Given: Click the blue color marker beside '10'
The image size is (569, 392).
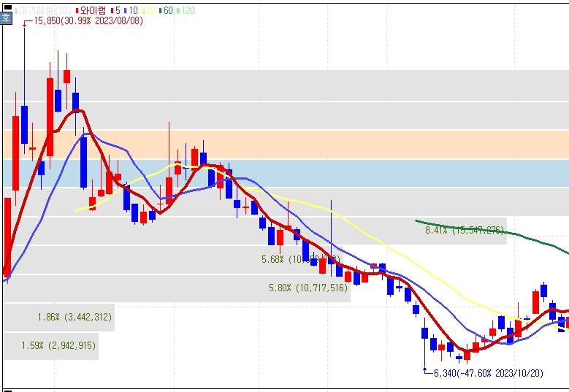Looking at the screenshot, I should pos(126,11).
